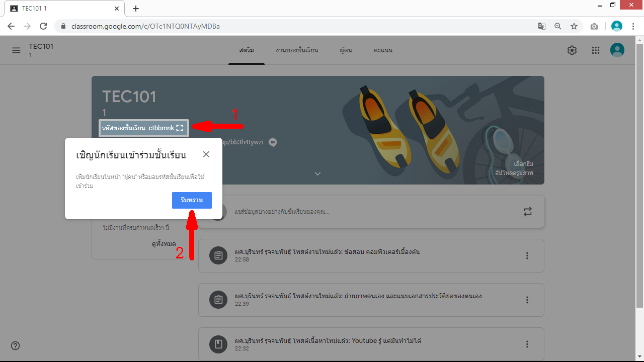
Task: Open Google apps grid
Action: [596, 50]
